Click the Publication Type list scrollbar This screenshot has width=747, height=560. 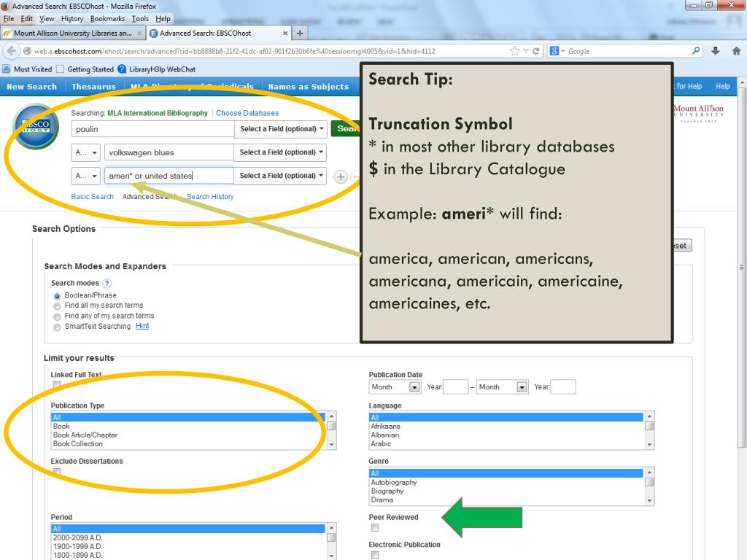pyautogui.click(x=332, y=430)
